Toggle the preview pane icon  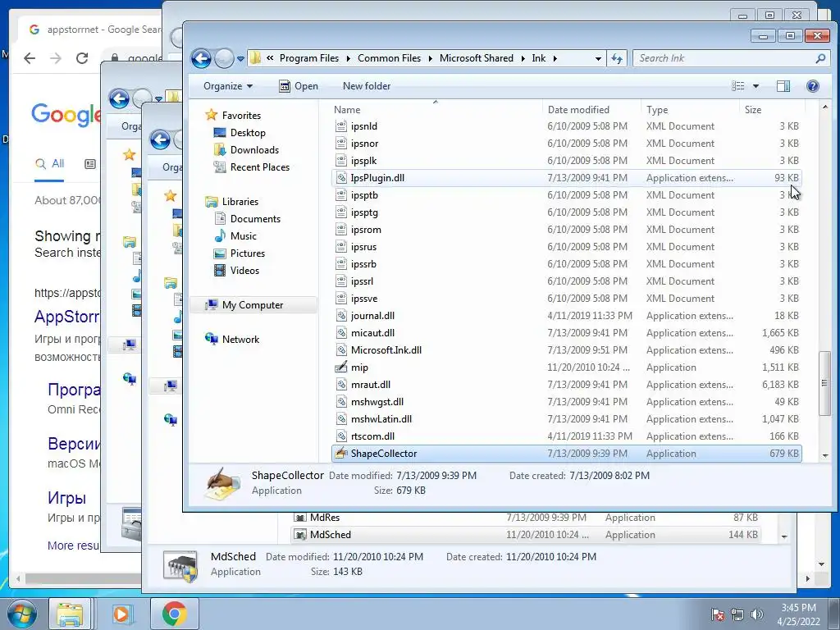click(x=783, y=86)
